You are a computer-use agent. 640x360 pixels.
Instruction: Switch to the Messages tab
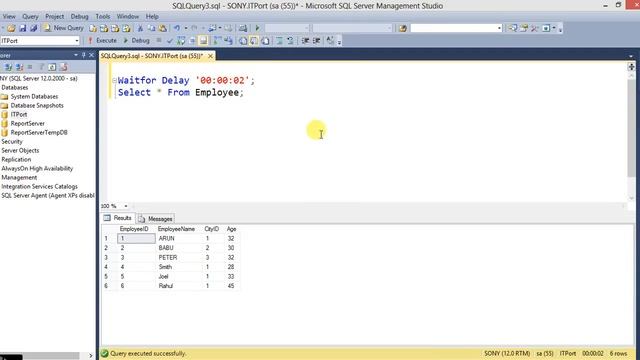pyautogui.click(x=156, y=219)
